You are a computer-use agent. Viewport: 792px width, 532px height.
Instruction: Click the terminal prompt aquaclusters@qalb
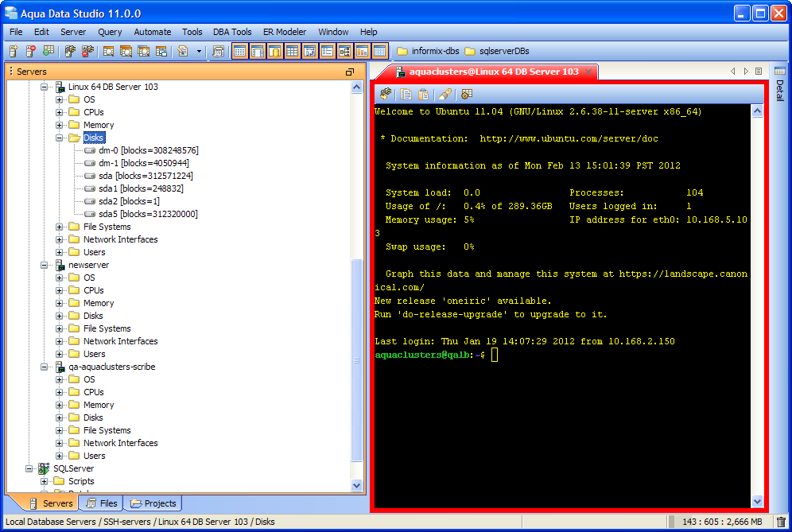(x=422, y=355)
